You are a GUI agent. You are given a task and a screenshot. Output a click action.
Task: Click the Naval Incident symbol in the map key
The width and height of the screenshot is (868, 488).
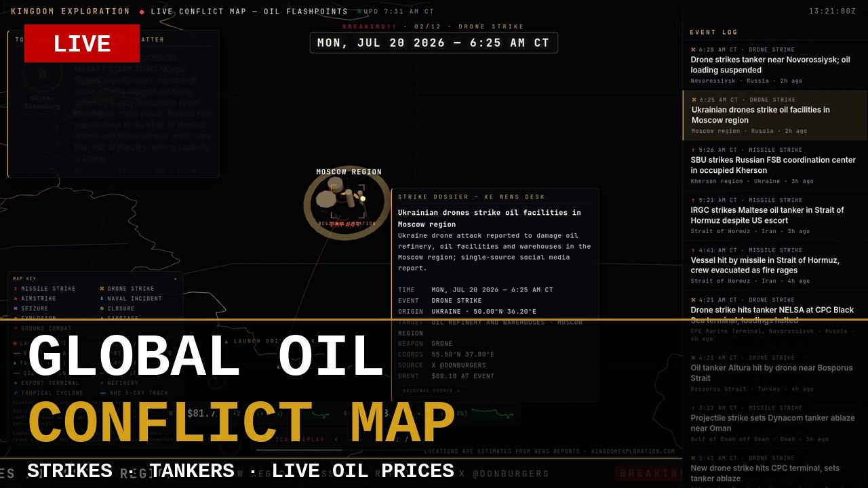(x=102, y=299)
